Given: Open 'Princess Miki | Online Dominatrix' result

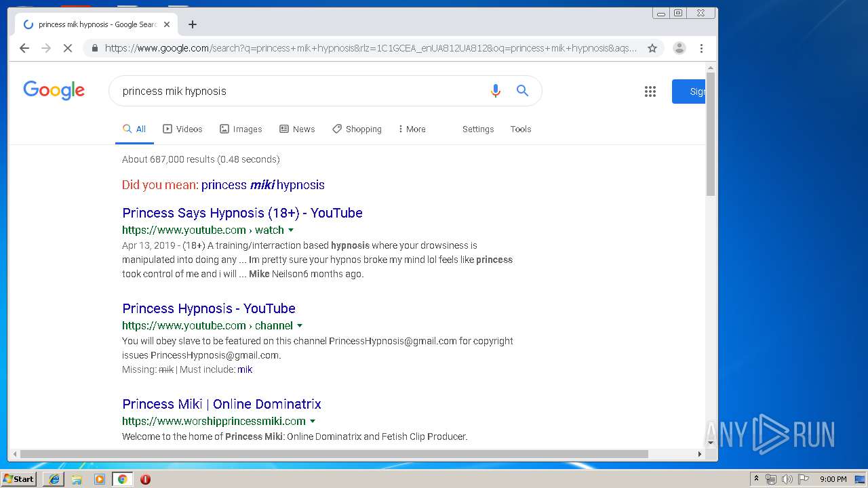Looking at the screenshot, I should pyautogui.click(x=222, y=404).
